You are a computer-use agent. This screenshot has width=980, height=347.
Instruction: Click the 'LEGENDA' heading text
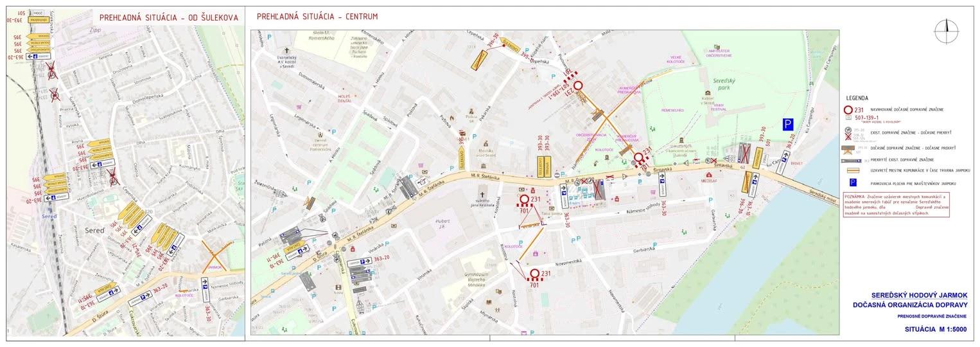pos(858,98)
